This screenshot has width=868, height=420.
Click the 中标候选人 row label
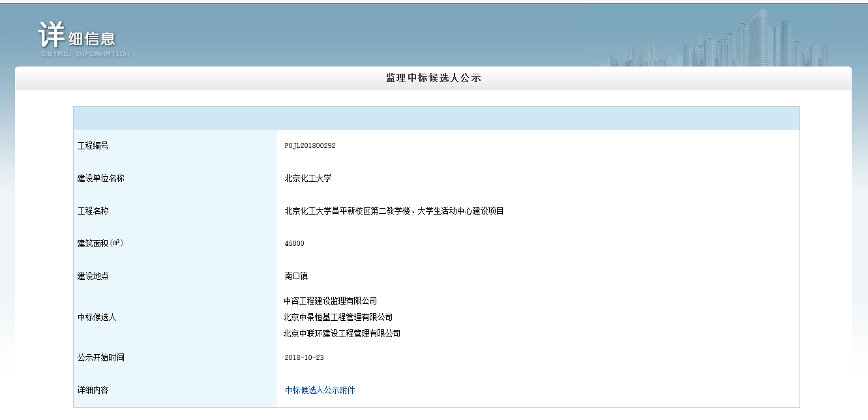pos(97,317)
